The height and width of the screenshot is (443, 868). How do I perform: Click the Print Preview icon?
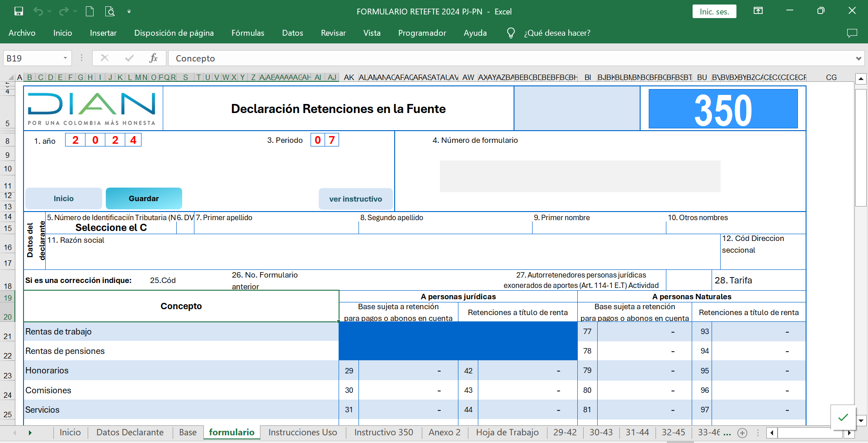(110, 11)
